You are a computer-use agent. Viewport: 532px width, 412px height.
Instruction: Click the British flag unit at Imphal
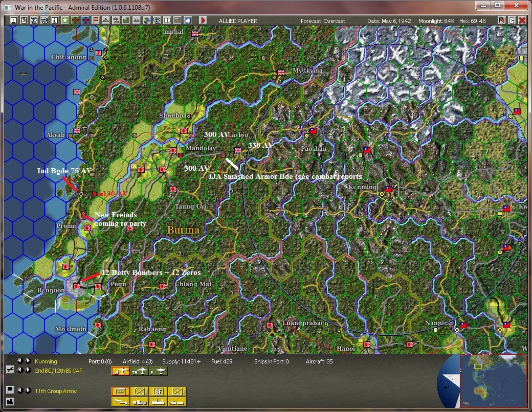click(x=195, y=34)
